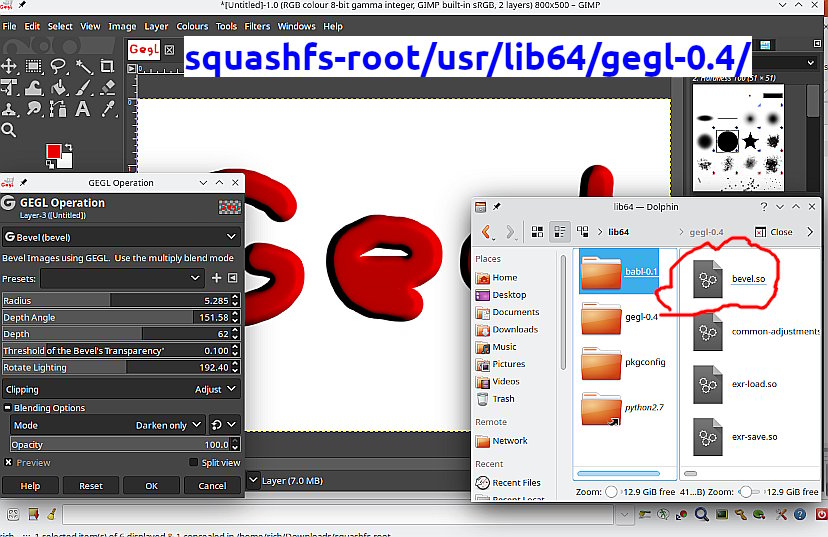The height and width of the screenshot is (537, 828).
Task: Select the Eraser tool
Action: point(108,88)
